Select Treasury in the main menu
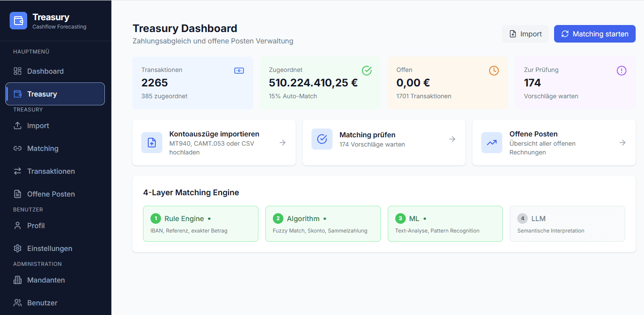 click(42, 93)
